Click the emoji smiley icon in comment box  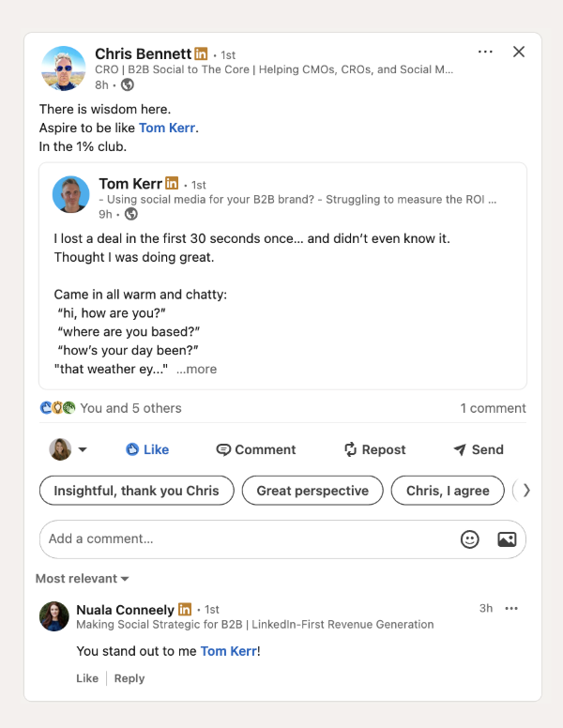[470, 539]
